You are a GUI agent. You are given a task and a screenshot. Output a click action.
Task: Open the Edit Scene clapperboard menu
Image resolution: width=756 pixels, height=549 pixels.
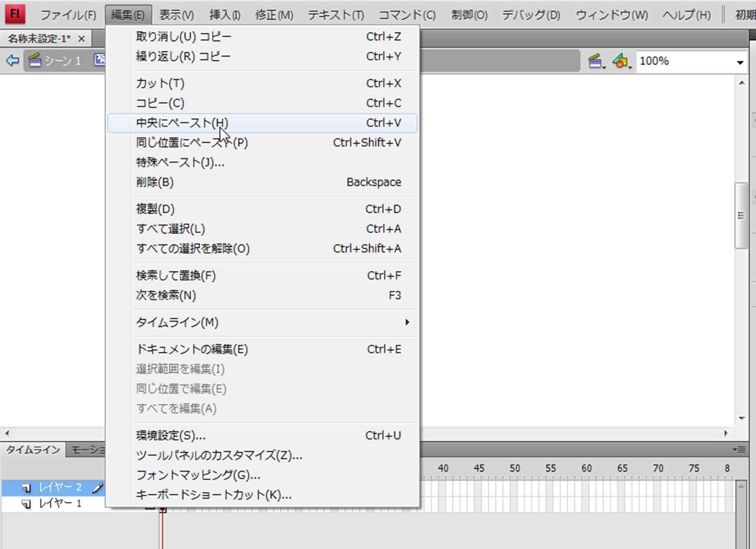pos(596,61)
